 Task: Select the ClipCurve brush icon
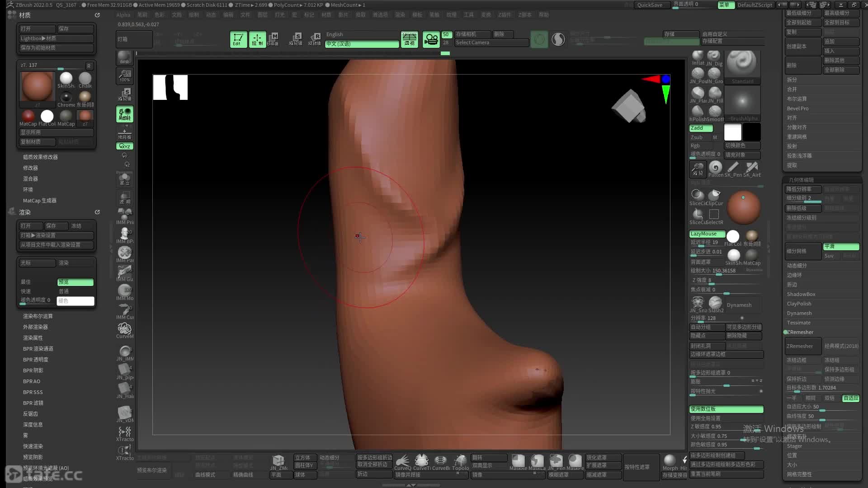coord(714,197)
